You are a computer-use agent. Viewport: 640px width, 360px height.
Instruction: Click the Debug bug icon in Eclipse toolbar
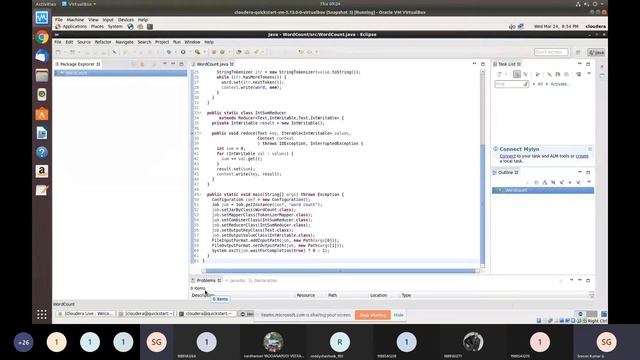click(x=169, y=52)
